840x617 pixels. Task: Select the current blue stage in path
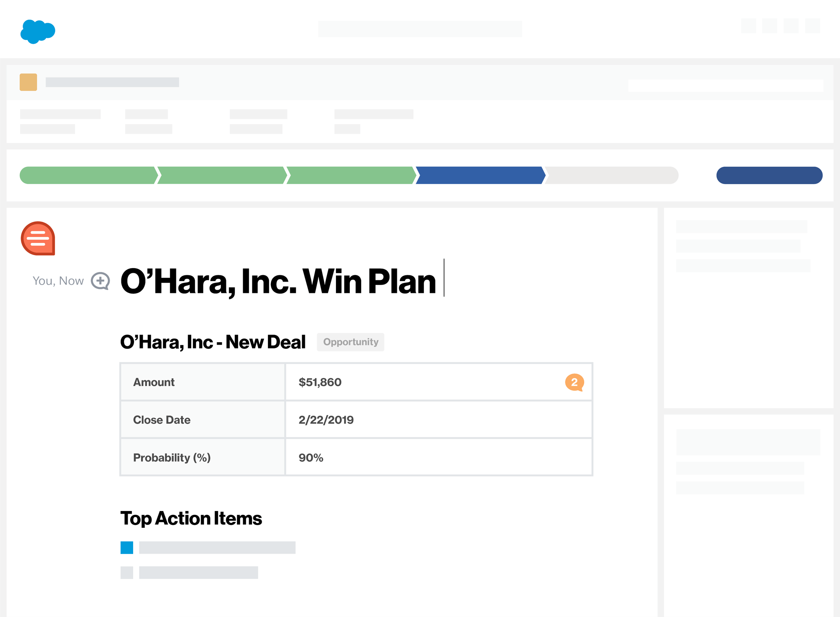[481, 175]
